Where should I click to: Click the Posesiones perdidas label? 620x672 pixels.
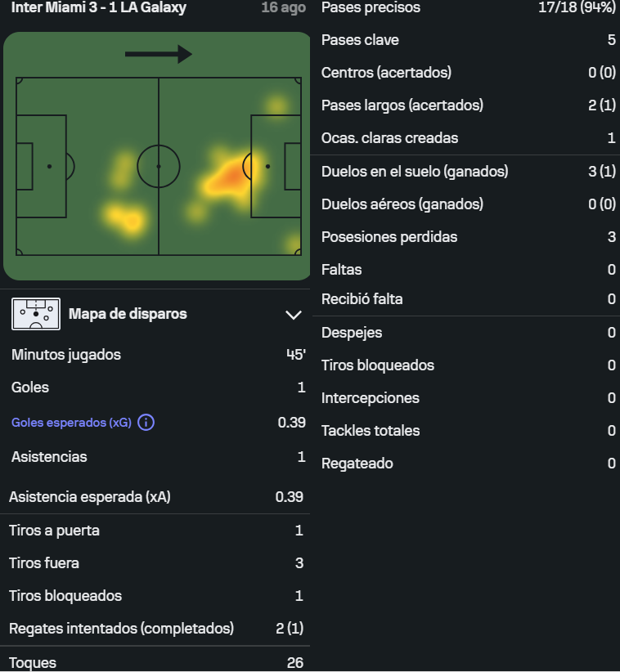point(389,237)
